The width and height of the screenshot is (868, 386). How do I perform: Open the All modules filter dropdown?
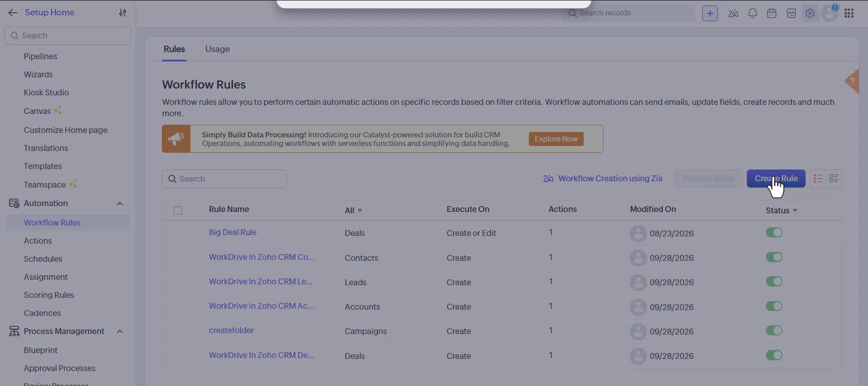[x=354, y=211]
